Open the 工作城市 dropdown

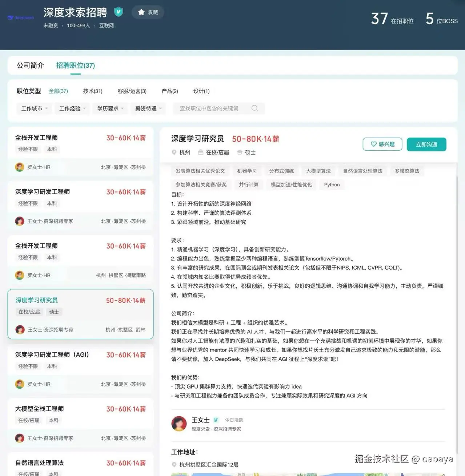(x=34, y=108)
